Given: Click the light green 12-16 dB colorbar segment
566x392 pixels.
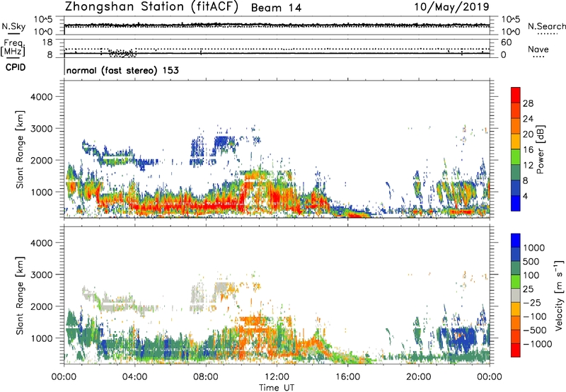Looking at the screenshot, I should tap(516, 157).
